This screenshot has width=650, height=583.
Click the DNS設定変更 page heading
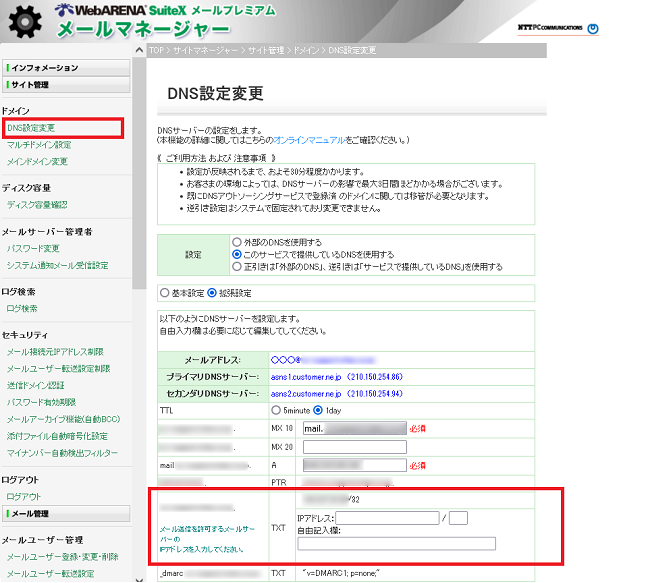click(x=216, y=93)
